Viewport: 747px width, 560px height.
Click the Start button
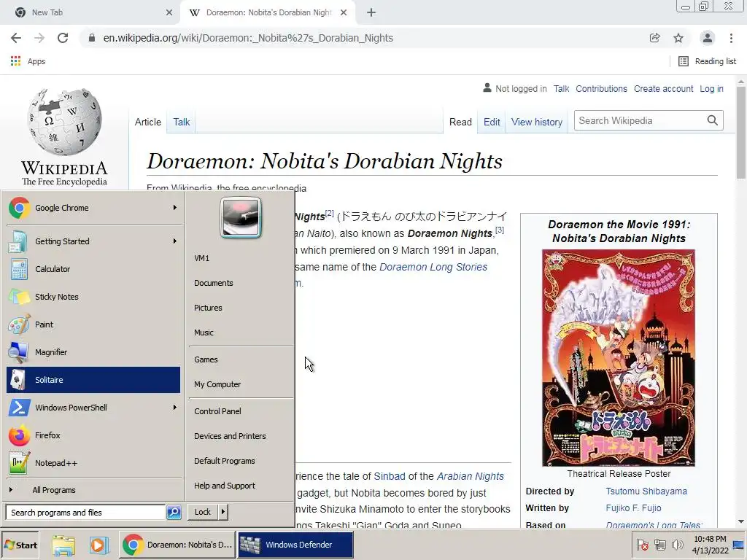[x=20, y=545]
